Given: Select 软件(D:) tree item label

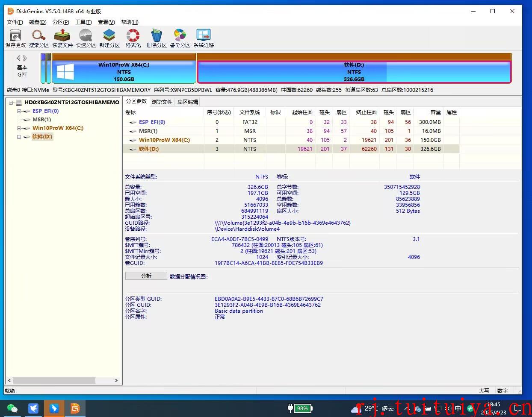Looking at the screenshot, I should (42, 137).
